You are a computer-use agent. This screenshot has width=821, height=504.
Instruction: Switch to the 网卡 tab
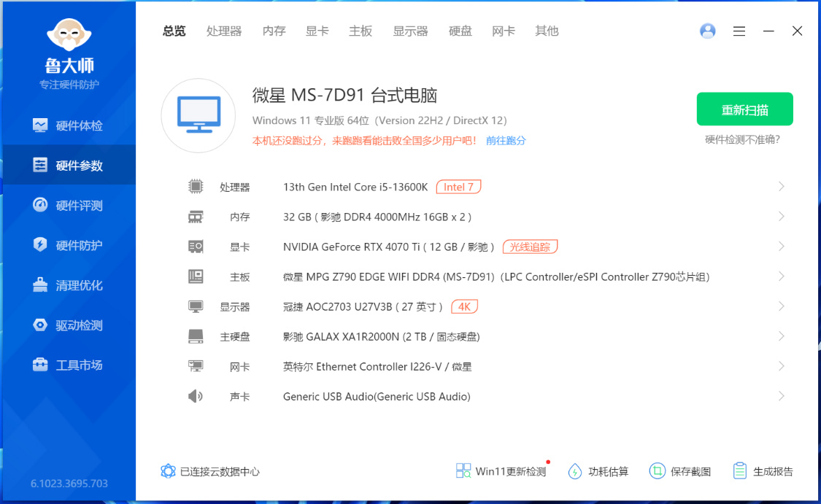click(x=504, y=31)
